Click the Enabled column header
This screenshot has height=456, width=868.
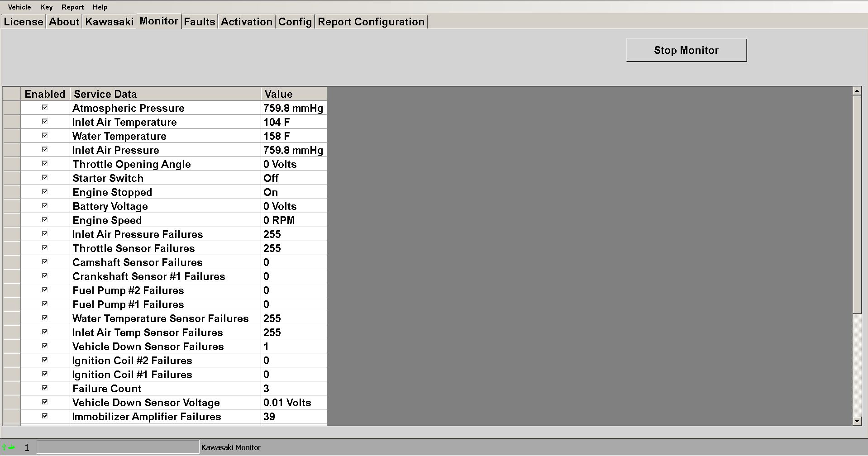coord(45,94)
